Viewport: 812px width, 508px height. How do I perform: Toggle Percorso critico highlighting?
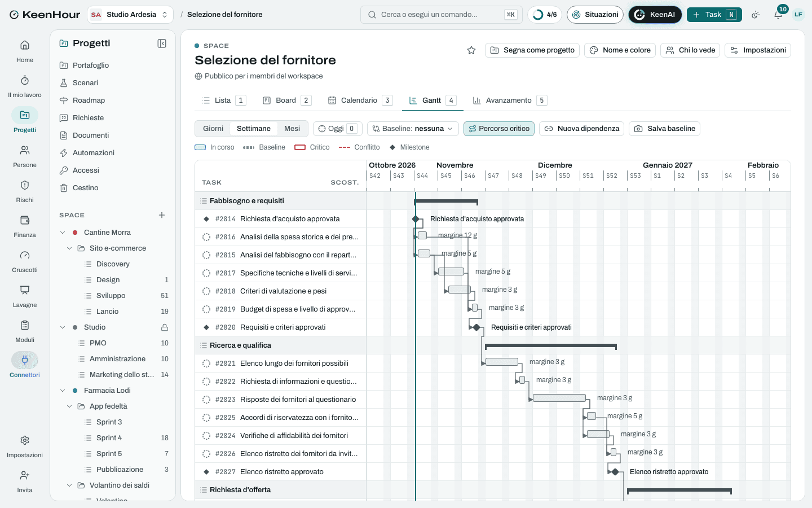(x=499, y=129)
